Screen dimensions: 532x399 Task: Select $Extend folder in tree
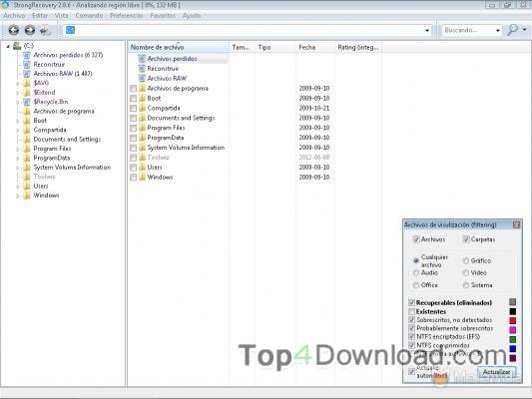click(44, 92)
